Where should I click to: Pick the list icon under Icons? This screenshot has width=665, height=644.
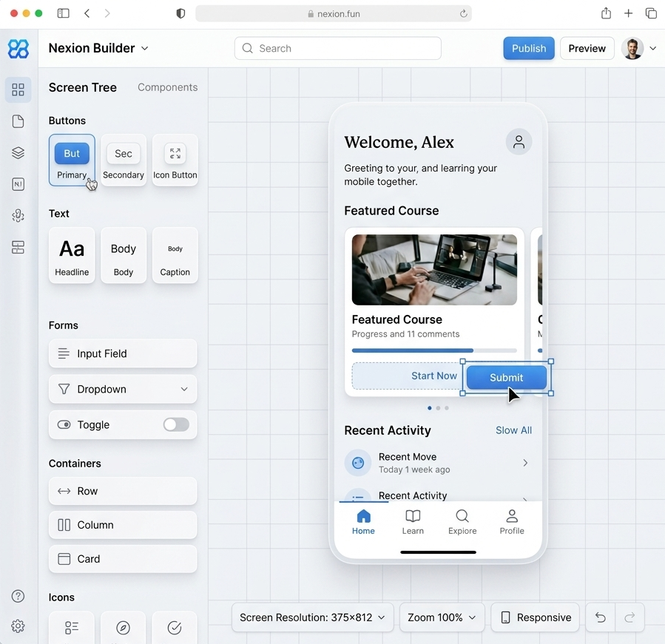point(72,628)
